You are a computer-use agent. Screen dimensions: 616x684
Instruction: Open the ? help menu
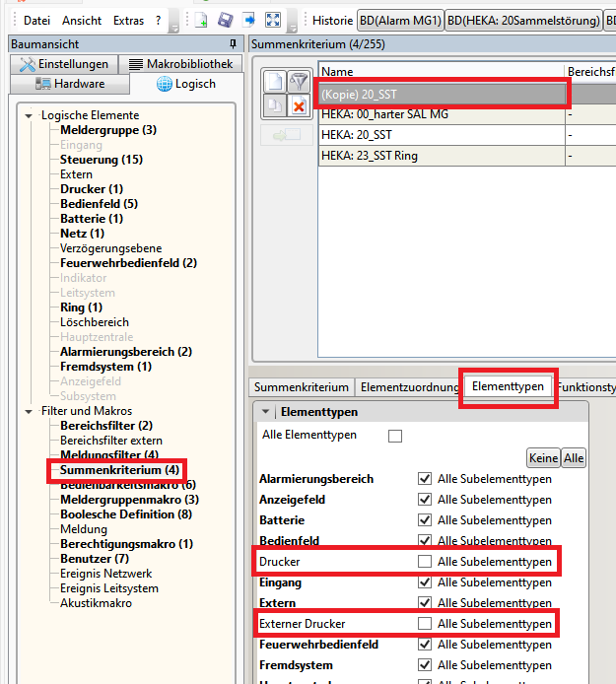click(158, 21)
